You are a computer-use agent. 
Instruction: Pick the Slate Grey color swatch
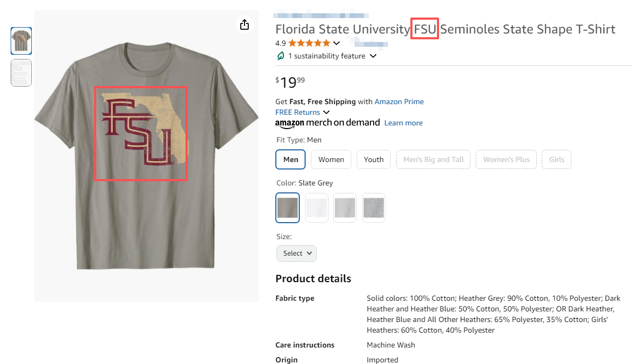tap(288, 207)
